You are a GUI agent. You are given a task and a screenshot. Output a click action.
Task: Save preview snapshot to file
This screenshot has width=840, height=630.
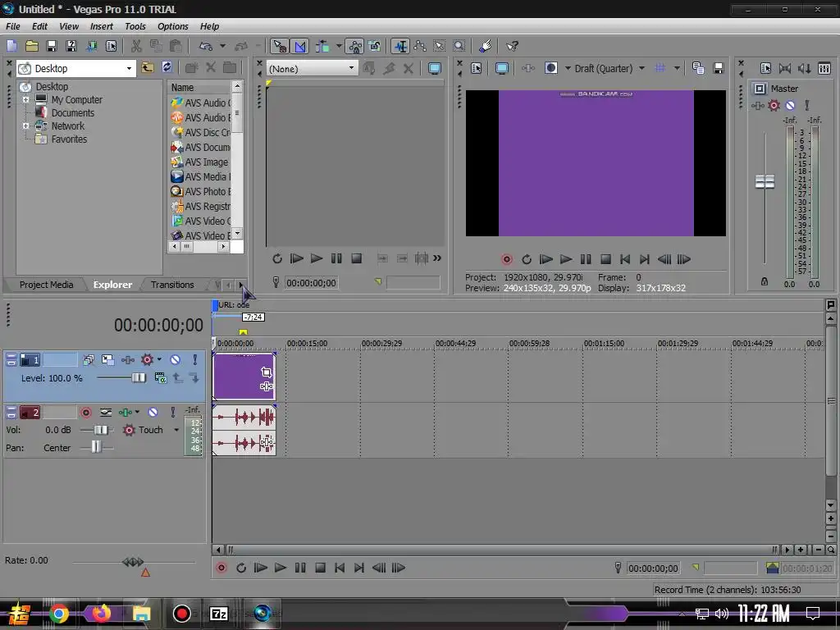click(x=719, y=68)
